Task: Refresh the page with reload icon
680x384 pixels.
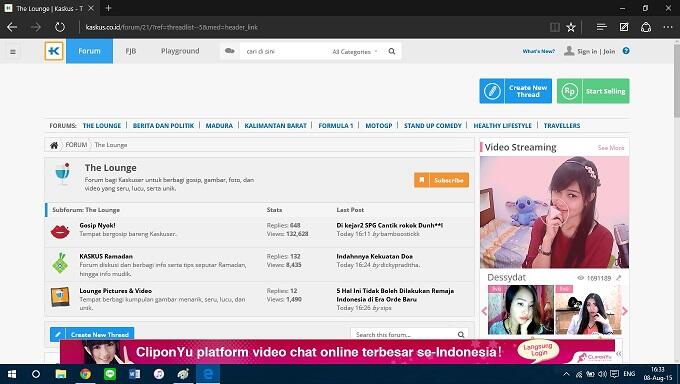Action: pyautogui.click(x=60, y=27)
